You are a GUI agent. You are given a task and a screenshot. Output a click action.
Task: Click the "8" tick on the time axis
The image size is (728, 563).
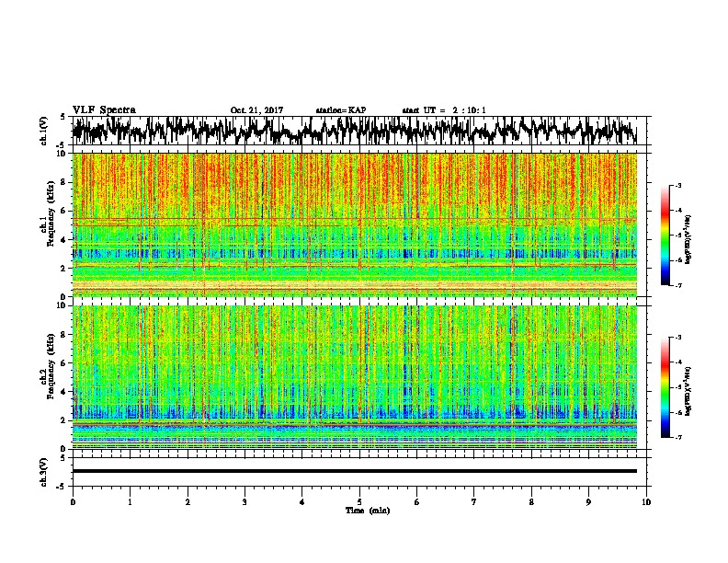point(531,501)
